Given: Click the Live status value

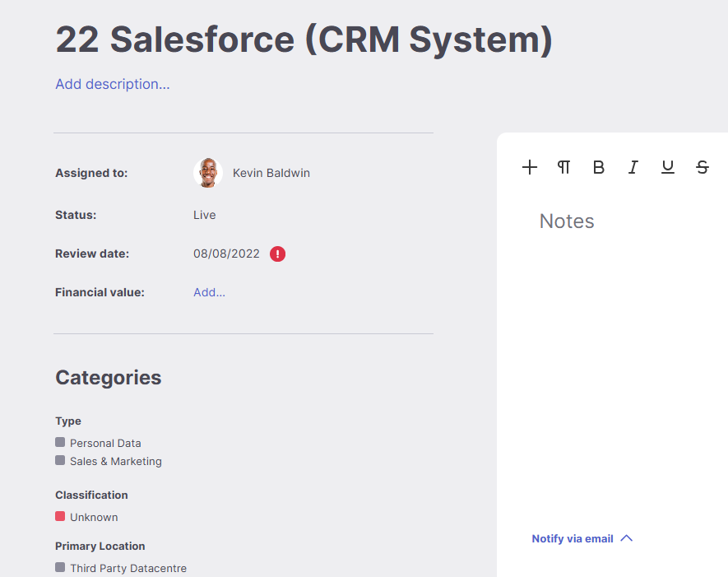Looking at the screenshot, I should tap(204, 215).
